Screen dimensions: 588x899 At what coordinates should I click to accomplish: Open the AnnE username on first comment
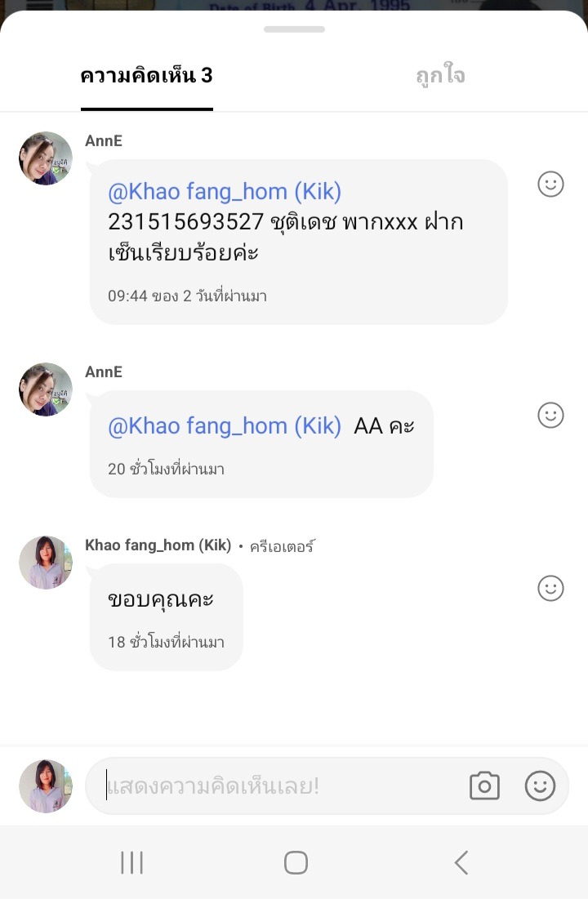(104, 141)
